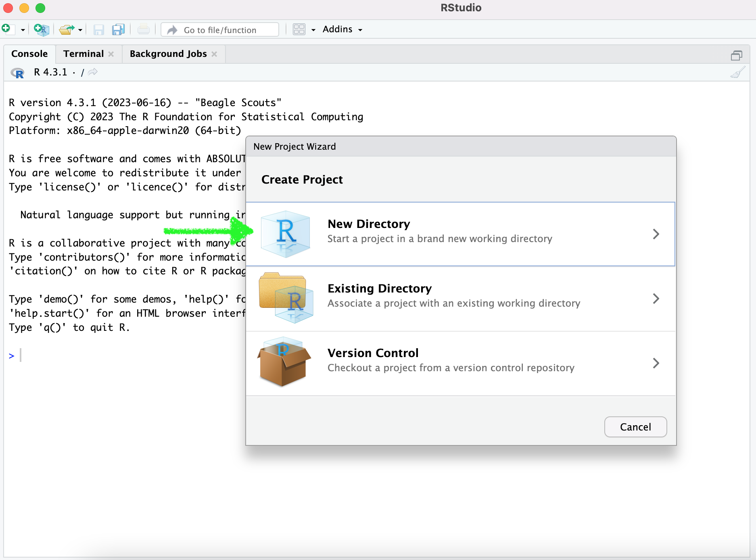Click the green macOS zoom window button
This screenshot has height=560, width=756.
[x=40, y=8]
